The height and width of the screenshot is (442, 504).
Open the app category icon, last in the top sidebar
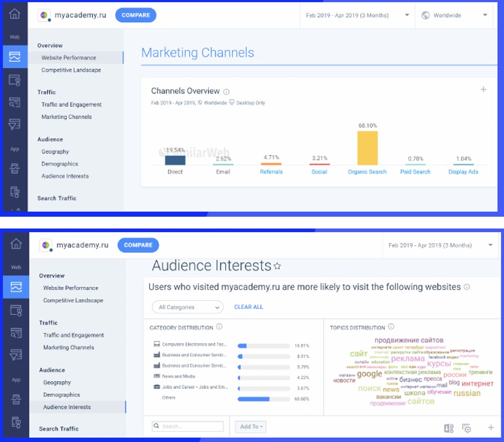point(15,191)
